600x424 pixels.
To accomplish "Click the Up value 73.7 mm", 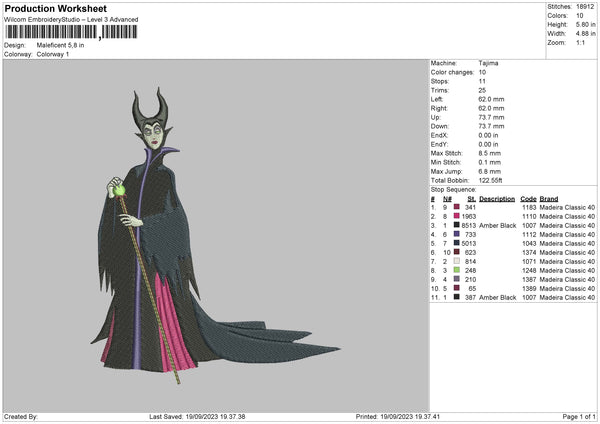I will (x=491, y=117).
